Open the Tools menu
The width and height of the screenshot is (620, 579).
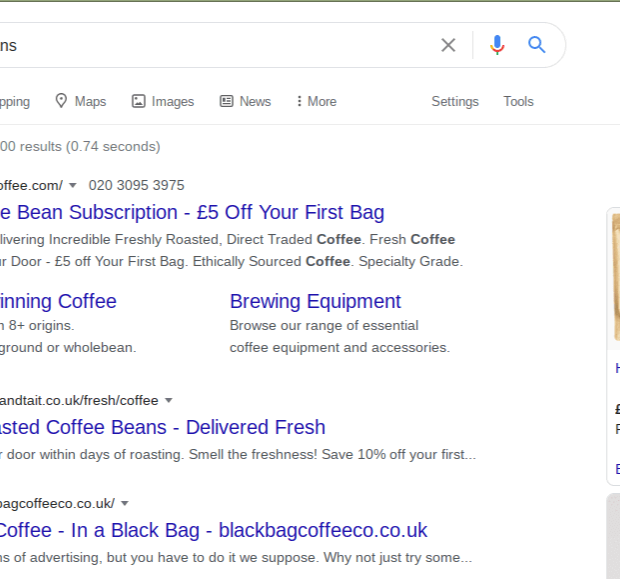pos(518,101)
